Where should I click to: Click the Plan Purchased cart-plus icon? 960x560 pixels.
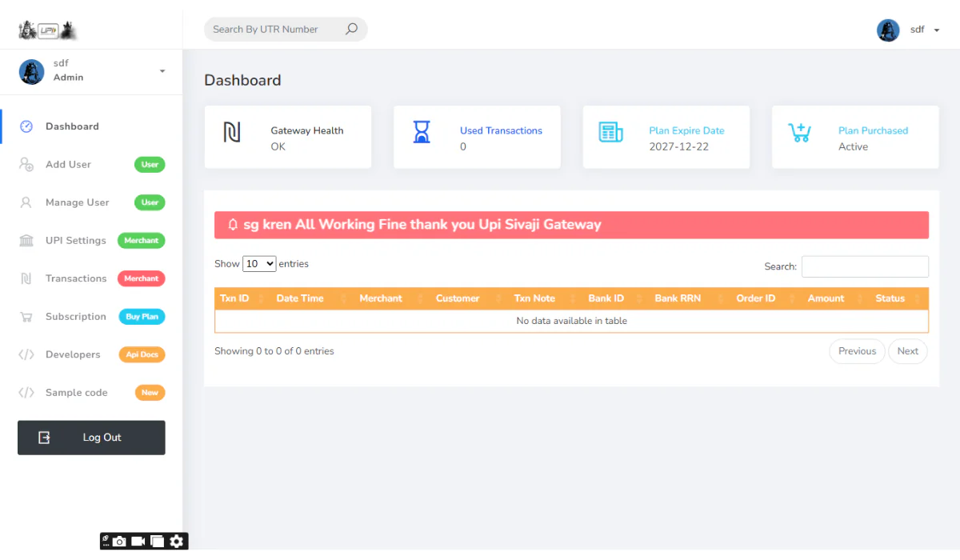(800, 132)
